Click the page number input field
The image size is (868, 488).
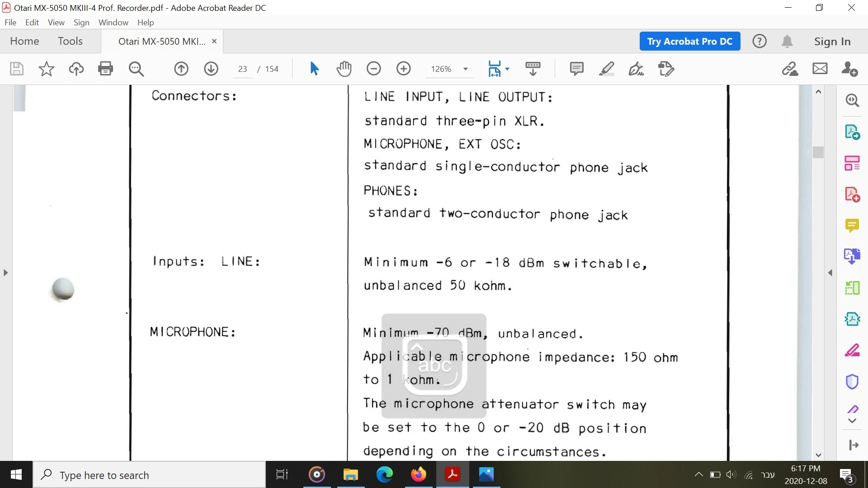[243, 69]
